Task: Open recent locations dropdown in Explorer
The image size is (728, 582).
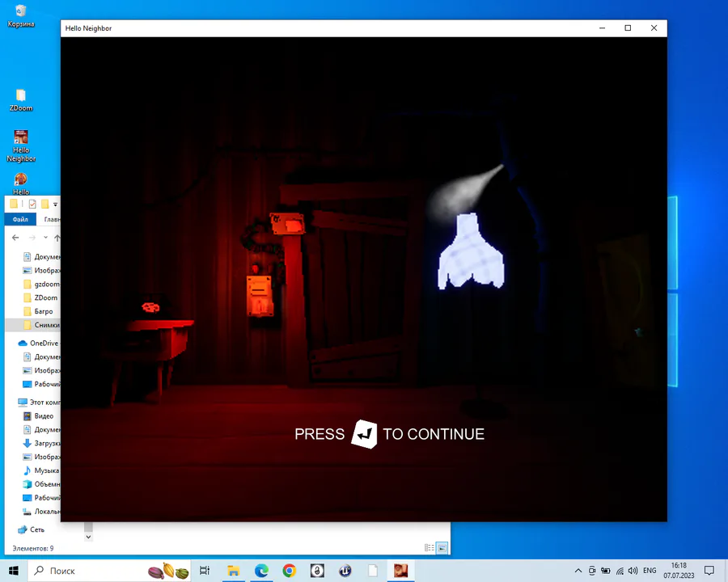Action: (45, 238)
